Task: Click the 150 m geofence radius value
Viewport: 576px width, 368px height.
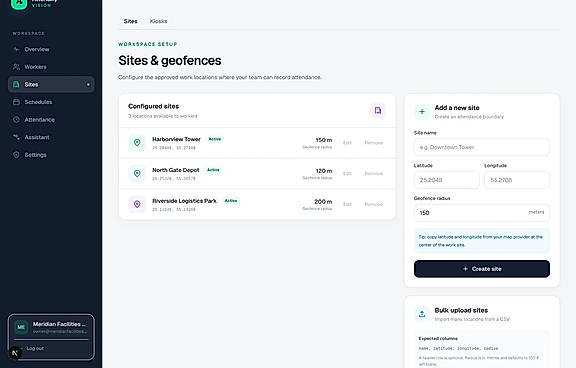Action: coord(324,140)
